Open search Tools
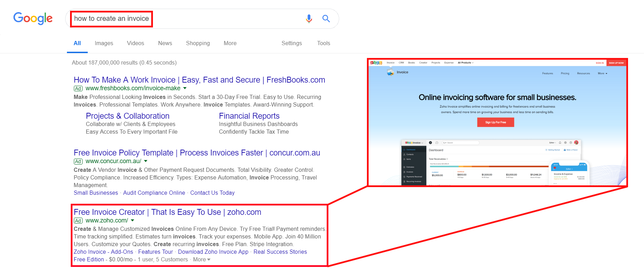Screen dimensions: 644x269 pyautogui.click(x=324, y=43)
